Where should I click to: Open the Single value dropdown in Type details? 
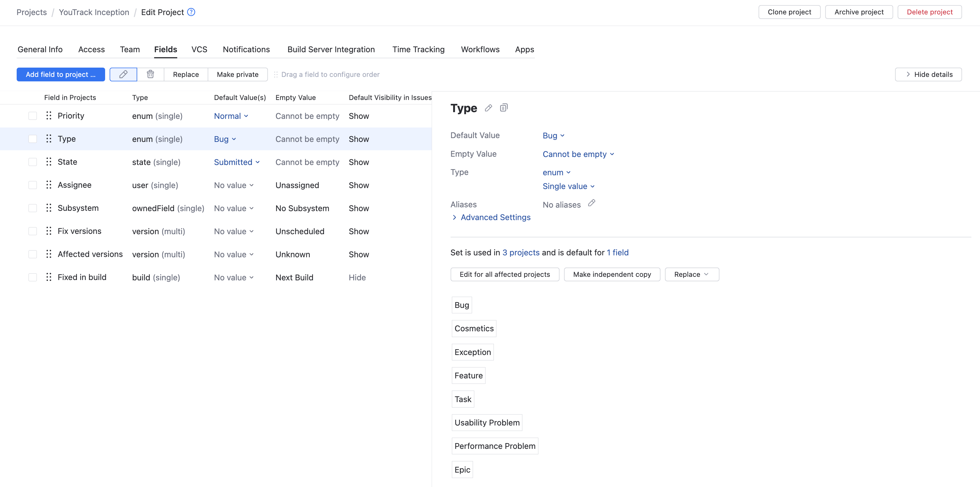(x=569, y=186)
